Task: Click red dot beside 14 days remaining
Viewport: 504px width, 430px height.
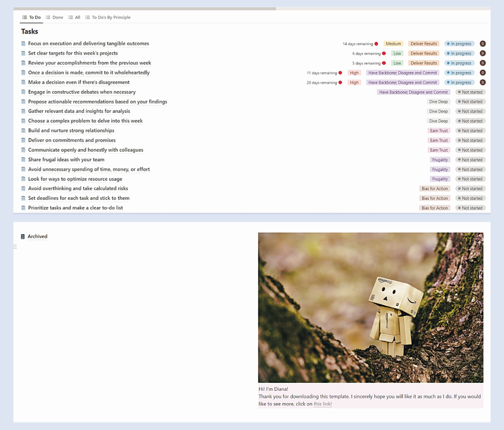Action: [376, 44]
